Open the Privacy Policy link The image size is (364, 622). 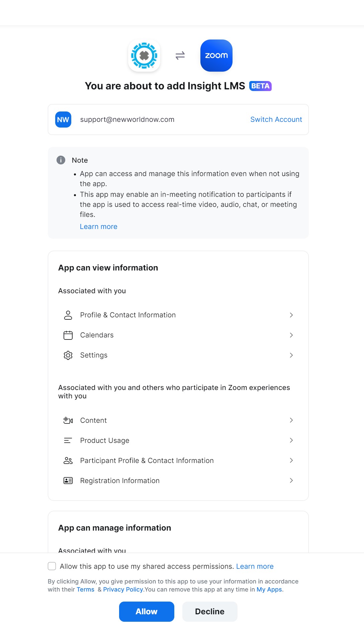123,590
